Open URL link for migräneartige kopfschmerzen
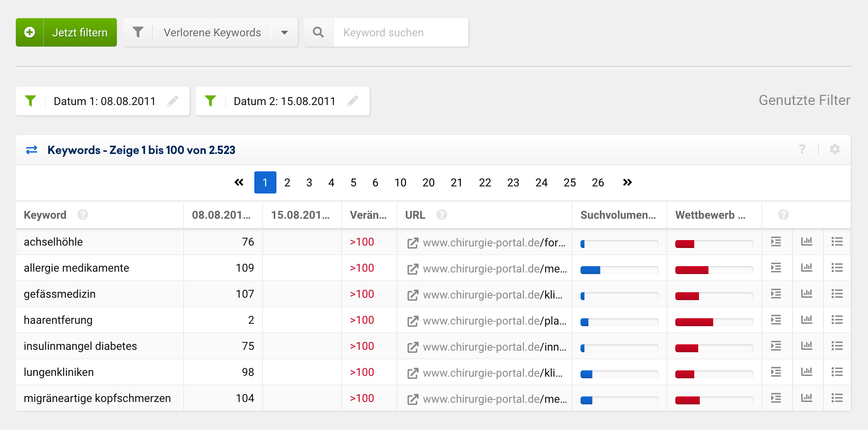The height and width of the screenshot is (430, 868). coord(495,399)
